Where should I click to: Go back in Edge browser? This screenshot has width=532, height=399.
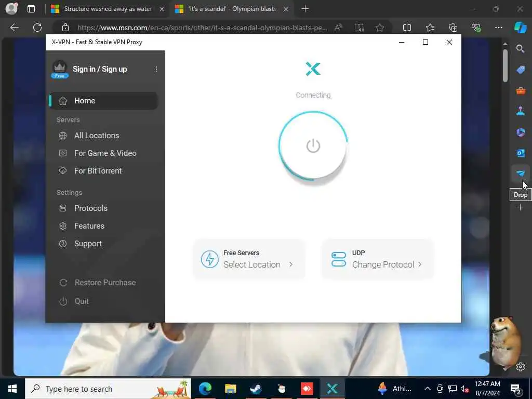pyautogui.click(x=14, y=28)
